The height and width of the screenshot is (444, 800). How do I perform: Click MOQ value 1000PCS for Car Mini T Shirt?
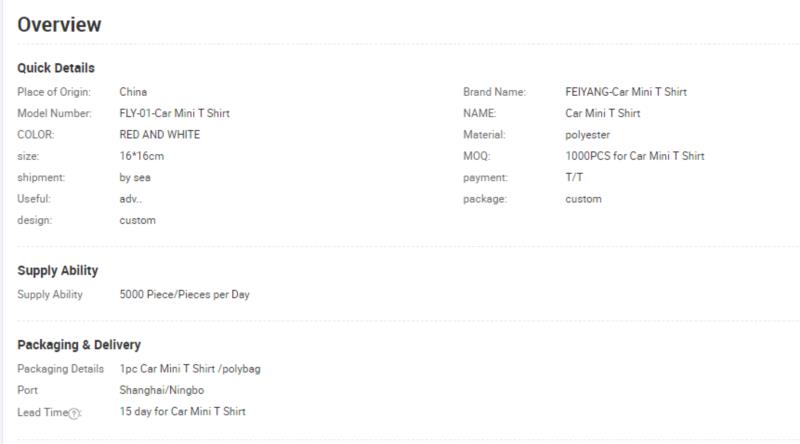pyautogui.click(x=635, y=156)
